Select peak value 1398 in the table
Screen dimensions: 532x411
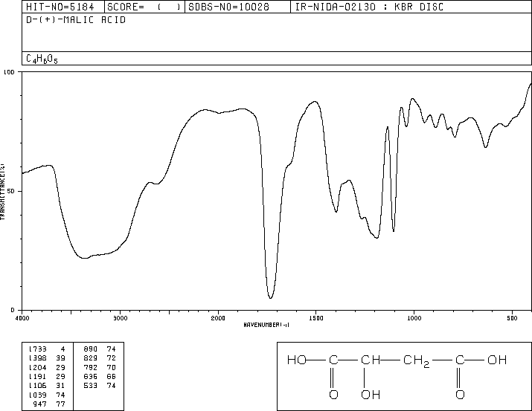coord(38,357)
